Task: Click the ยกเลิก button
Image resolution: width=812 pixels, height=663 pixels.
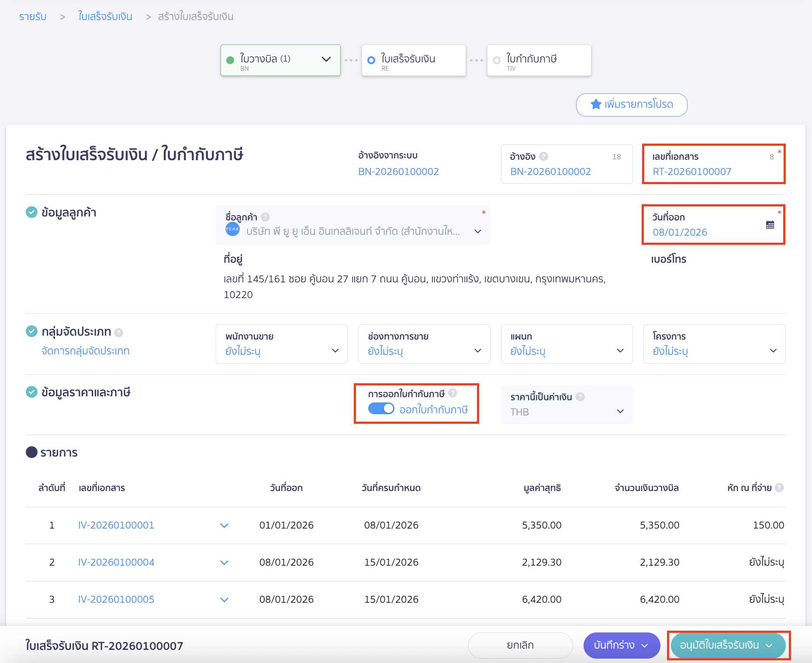Action: 520,645
